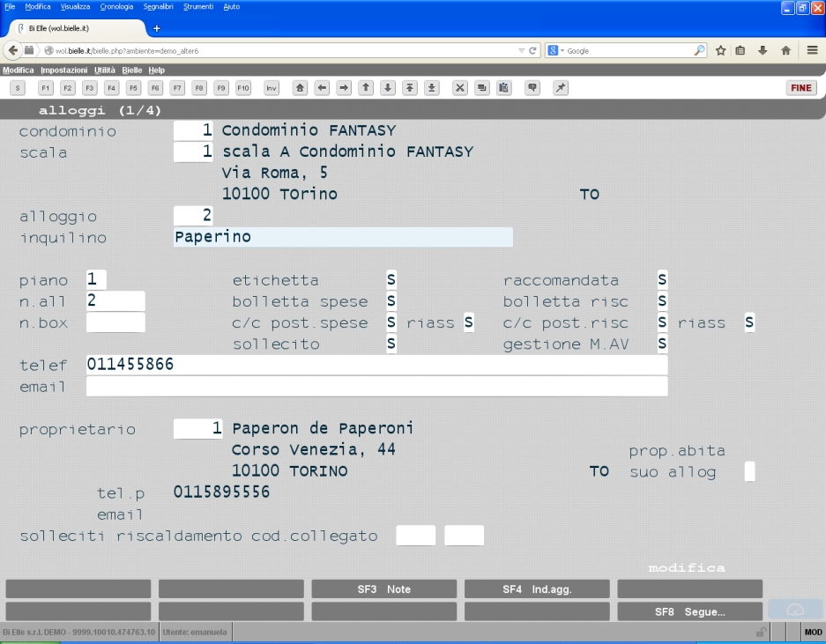Click the app toolbar home icon
Screen dimensions: 826x644
pyautogui.click(x=300, y=88)
